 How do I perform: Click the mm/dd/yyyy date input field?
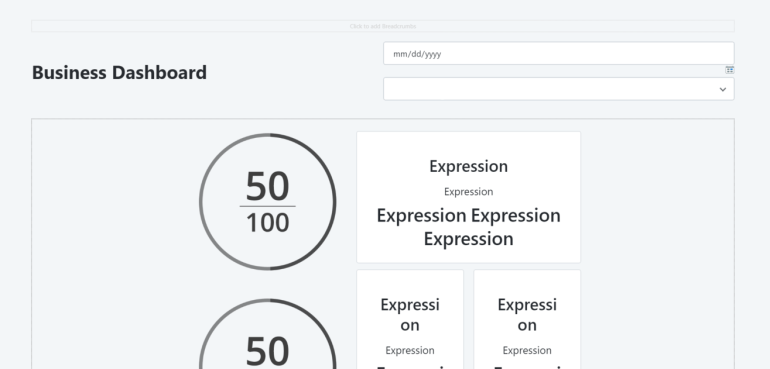click(x=559, y=53)
